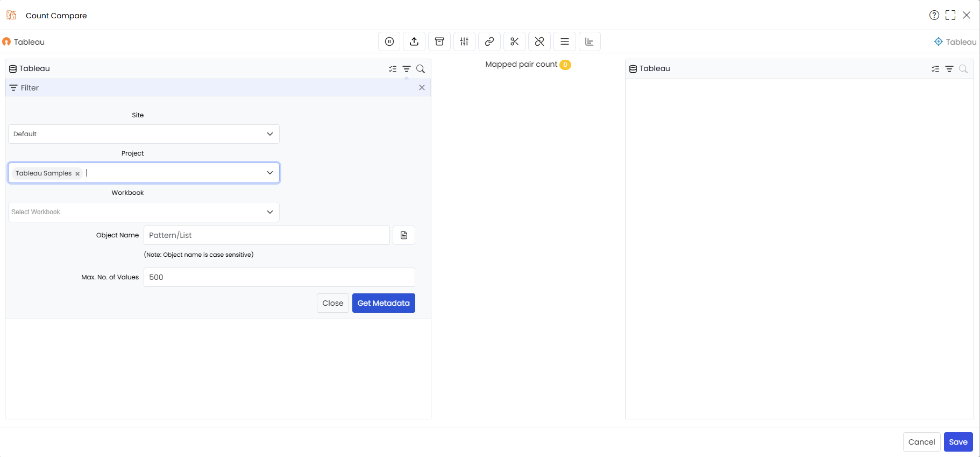The image size is (980, 457).
Task: Open the sliders settings icon in toolbar
Action: point(464,41)
